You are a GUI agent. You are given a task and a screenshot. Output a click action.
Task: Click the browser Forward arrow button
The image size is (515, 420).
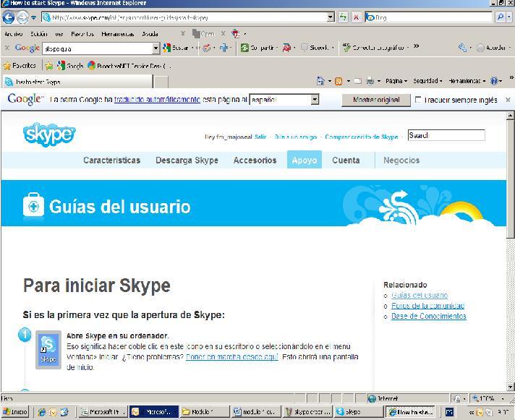click(x=22, y=17)
